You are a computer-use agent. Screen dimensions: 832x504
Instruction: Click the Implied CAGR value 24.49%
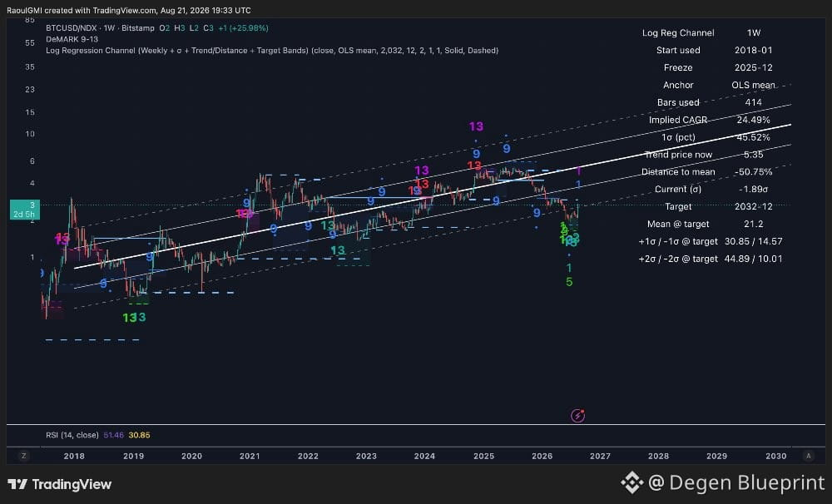point(754,120)
